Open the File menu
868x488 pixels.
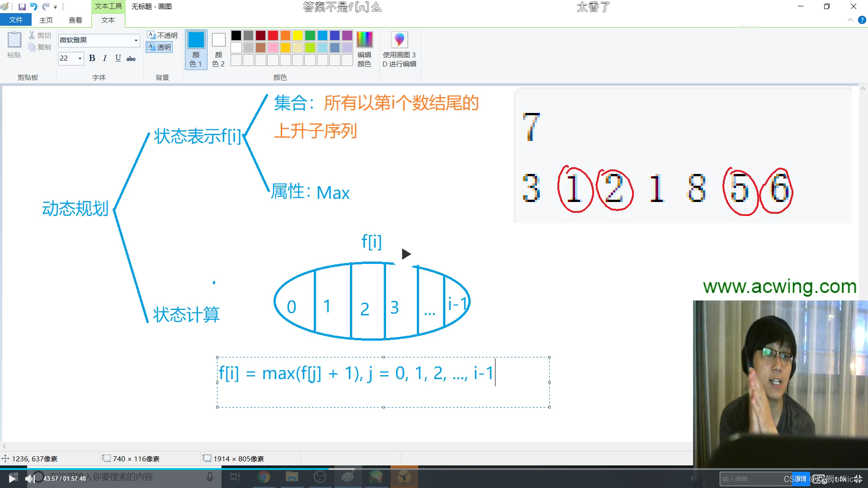[x=16, y=20]
